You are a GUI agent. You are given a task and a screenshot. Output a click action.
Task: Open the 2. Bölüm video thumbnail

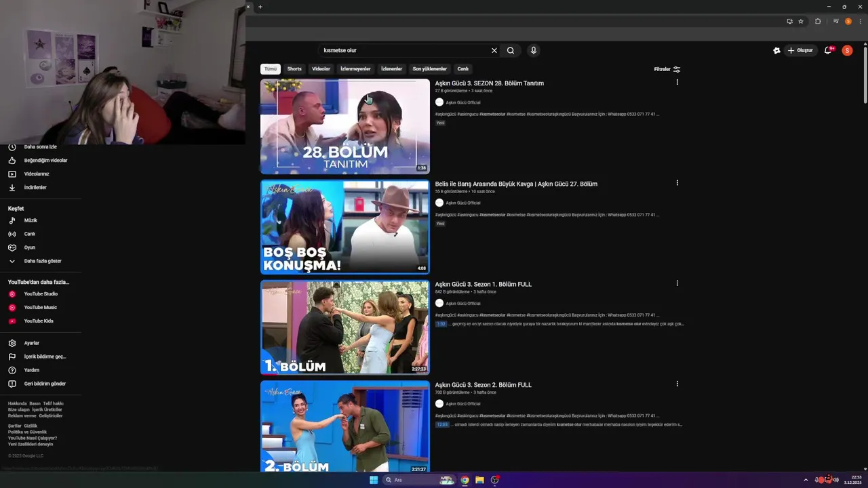point(345,426)
